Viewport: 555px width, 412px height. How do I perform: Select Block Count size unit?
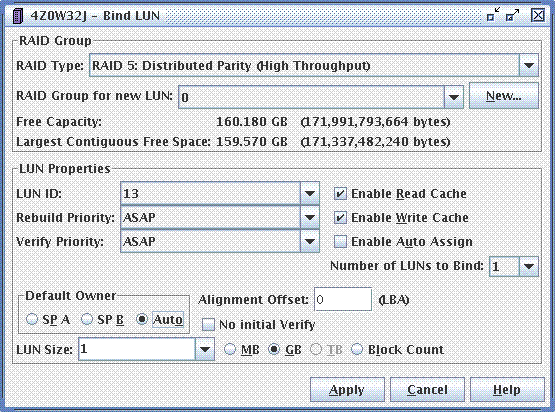click(x=357, y=350)
